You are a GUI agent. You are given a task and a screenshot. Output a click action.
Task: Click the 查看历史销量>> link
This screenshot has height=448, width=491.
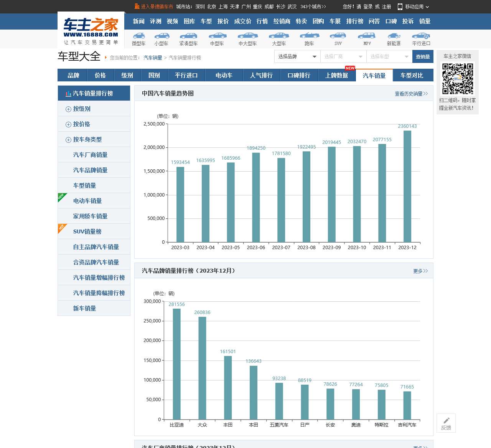pyautogui.click(x=411, y=94)
